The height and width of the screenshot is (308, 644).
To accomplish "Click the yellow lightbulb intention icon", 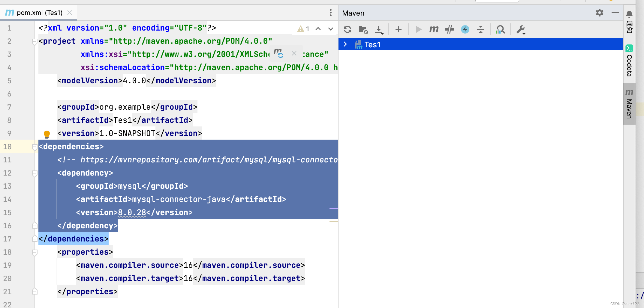I will pyautogui.click(x=47, y=134).
